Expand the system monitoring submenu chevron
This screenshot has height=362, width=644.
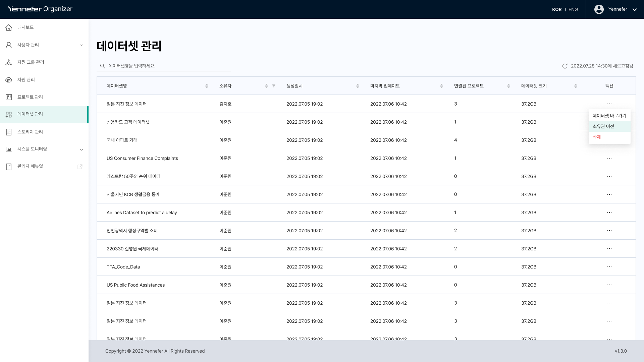(x=81, y=149)
